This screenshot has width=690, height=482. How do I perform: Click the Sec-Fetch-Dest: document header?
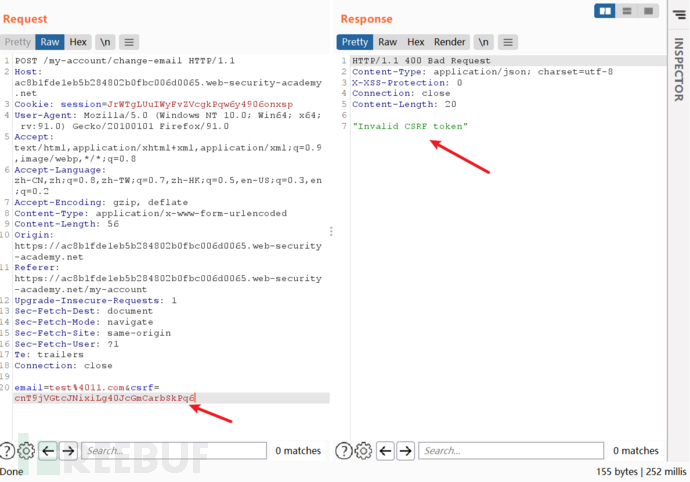84,311
